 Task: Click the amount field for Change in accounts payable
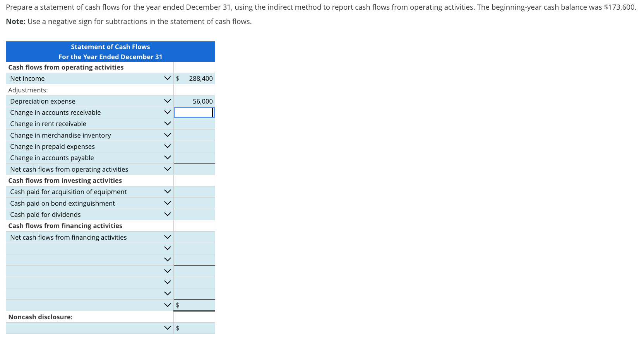tap(194, 158)
